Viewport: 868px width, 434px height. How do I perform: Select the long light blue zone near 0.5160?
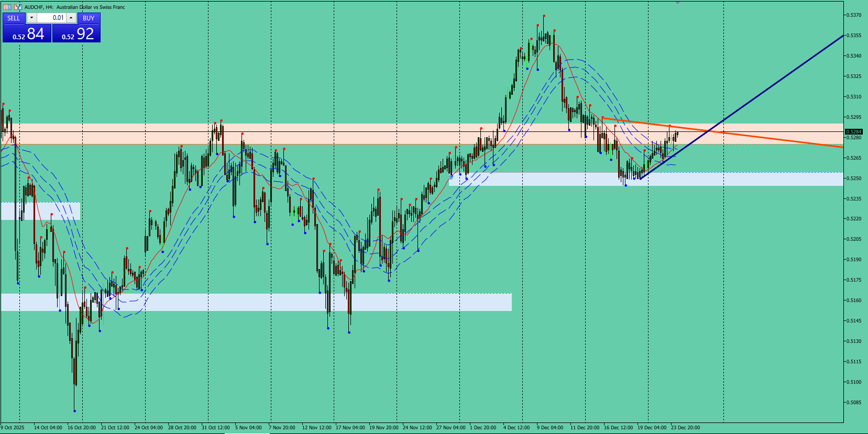coord(256,302)
